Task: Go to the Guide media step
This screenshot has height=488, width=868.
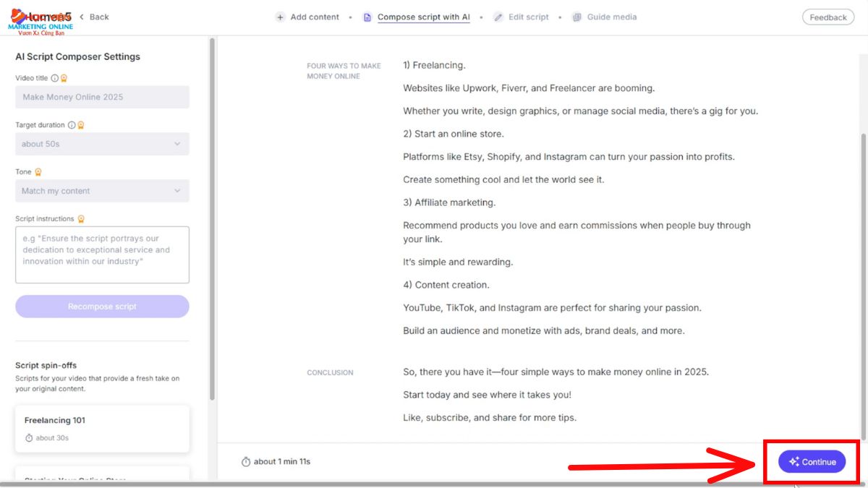Action: pos(605,17)
